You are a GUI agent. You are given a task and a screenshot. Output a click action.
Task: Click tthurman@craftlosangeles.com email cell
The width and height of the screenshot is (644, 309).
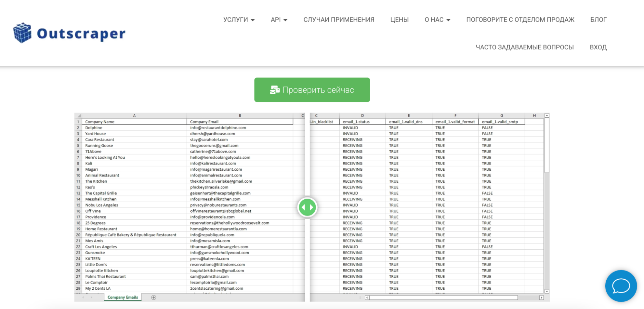tap(240, 247)
